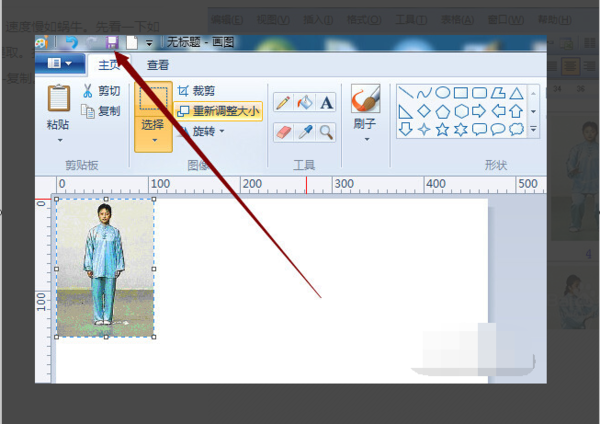
Task: Select the Fill with color bucket tool
Action: (305, 103)
